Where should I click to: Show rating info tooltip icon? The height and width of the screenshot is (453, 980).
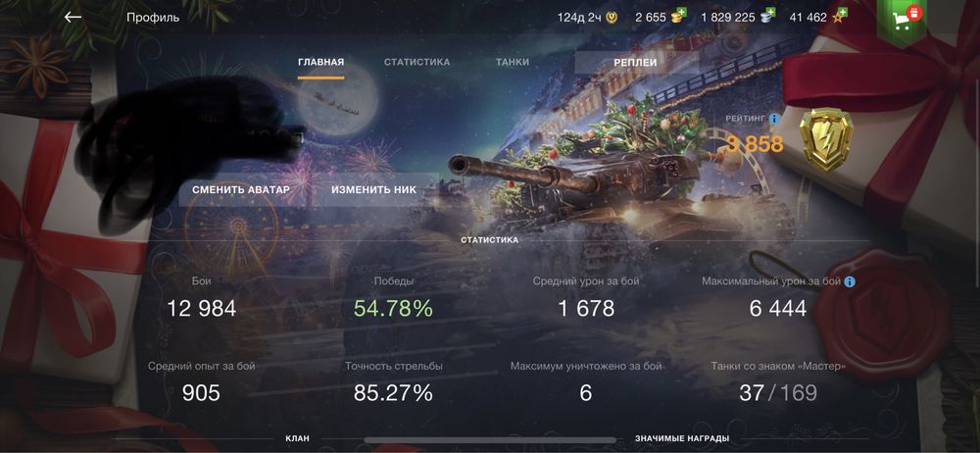(774, 119)
